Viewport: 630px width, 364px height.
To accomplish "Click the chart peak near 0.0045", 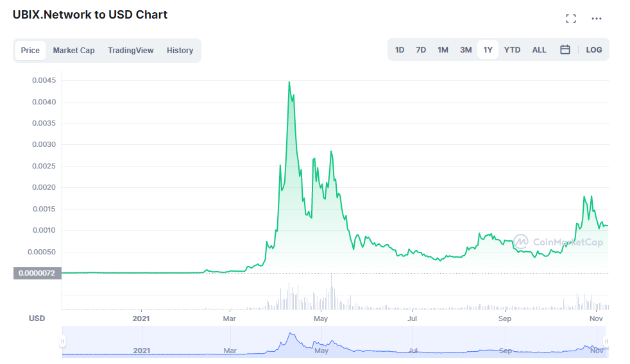I will coord(289,82).
